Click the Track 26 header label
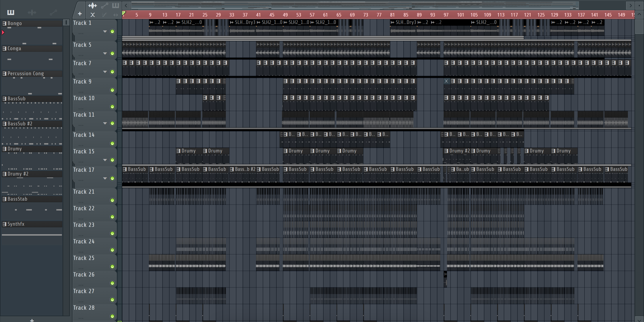 84,275
